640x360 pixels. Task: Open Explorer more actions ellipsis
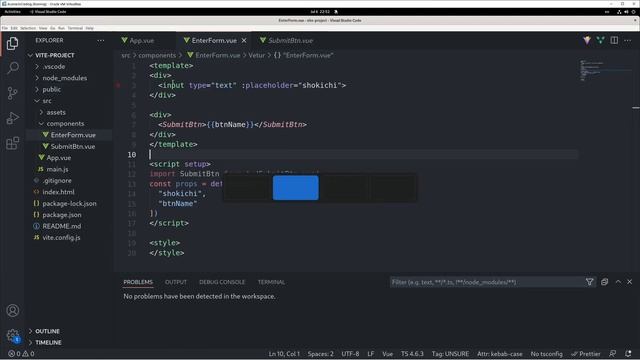coord(101,40)
